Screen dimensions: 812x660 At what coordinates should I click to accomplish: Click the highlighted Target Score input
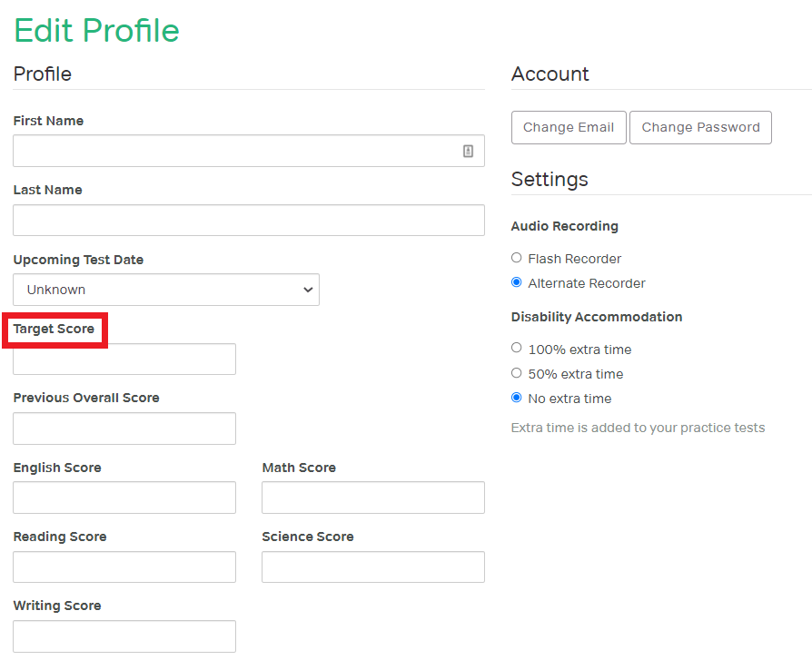click(124, 359)
